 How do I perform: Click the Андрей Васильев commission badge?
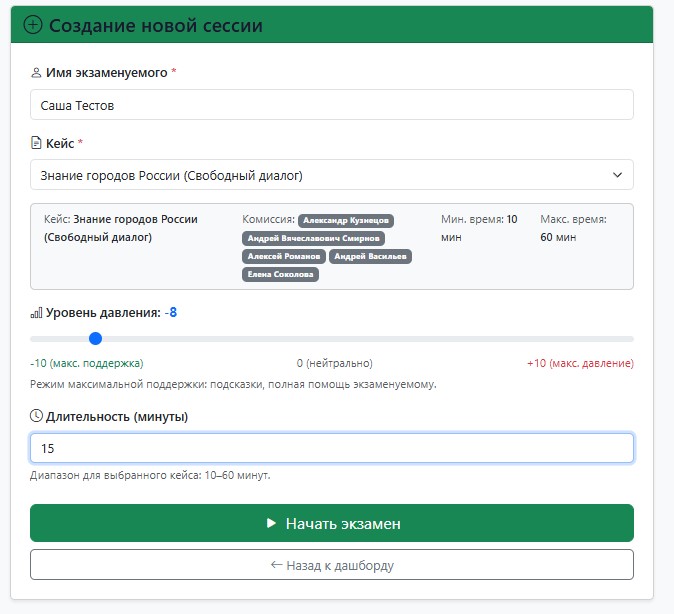tap(370, 256)
